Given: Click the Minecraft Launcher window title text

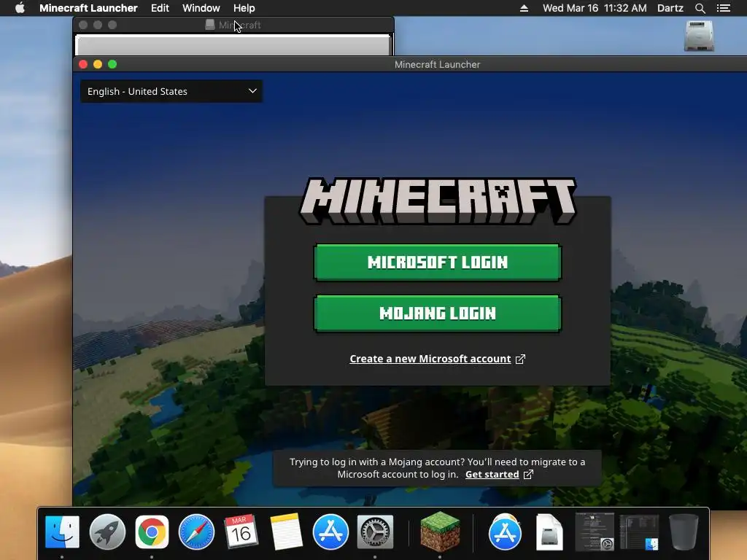Looking at the screenshot, I should click(438, 64).
